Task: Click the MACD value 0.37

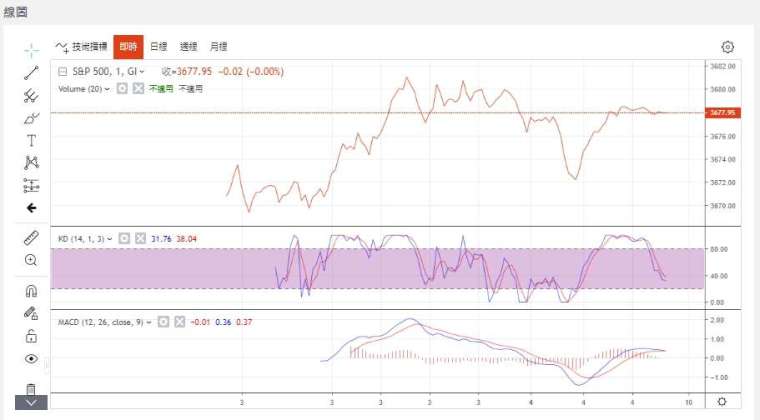Action: point(244,322)
